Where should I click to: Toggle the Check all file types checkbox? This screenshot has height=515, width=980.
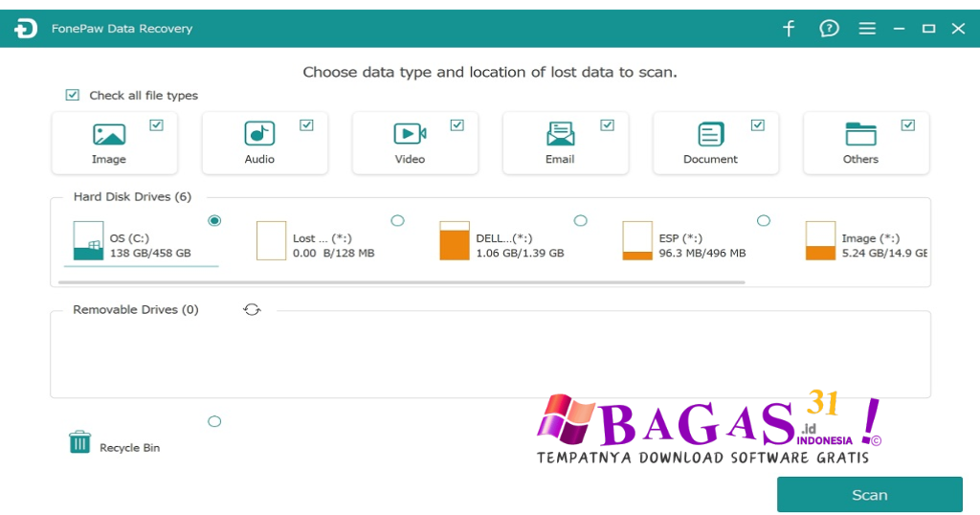point(73,95)
